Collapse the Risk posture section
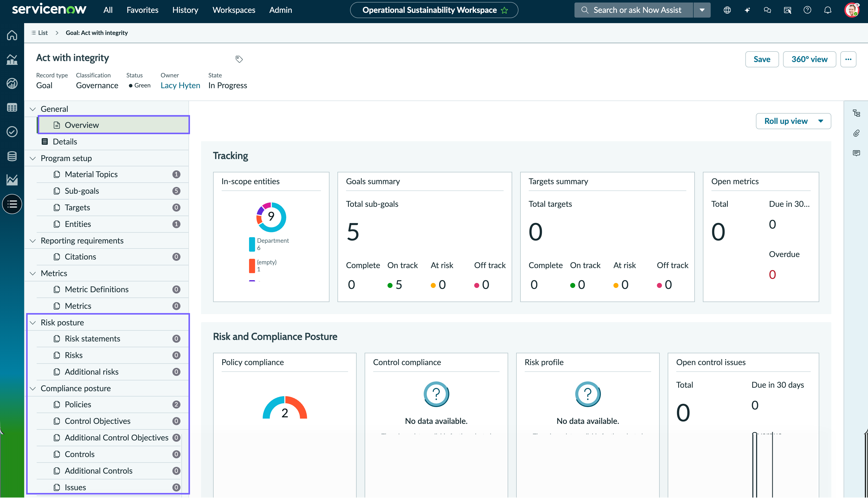This screenshot has width=868, height=498. pyautogui.click(x=33, y=323)
